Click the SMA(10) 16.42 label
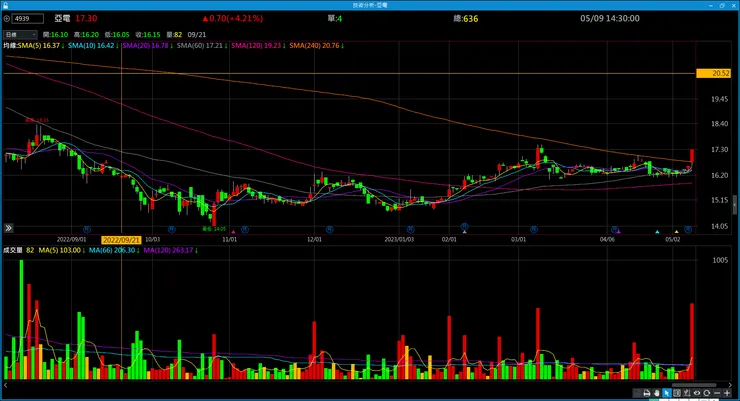Screen dimensions: 740x401 (93, 46)
